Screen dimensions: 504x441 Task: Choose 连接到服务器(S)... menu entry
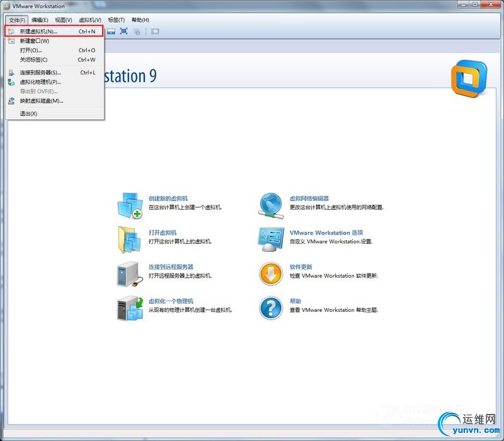coord(54,72)
